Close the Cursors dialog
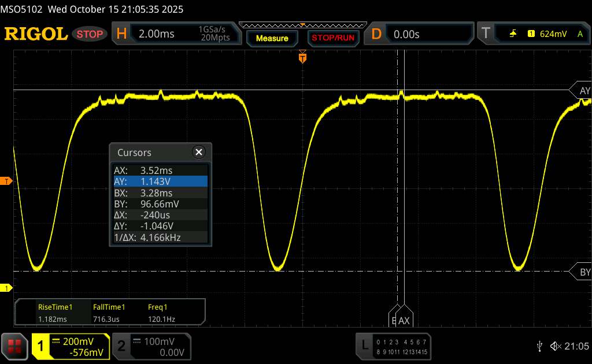 tap(199, 152)
